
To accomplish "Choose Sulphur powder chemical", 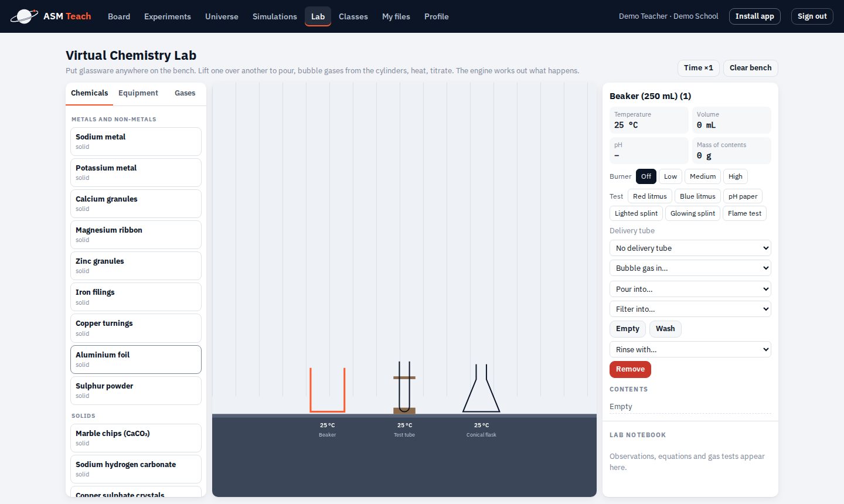I will tap(136, 390).
